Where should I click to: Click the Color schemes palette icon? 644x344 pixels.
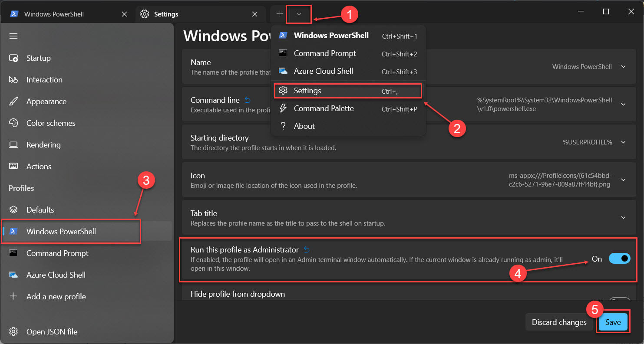click(x=13, y=123)
